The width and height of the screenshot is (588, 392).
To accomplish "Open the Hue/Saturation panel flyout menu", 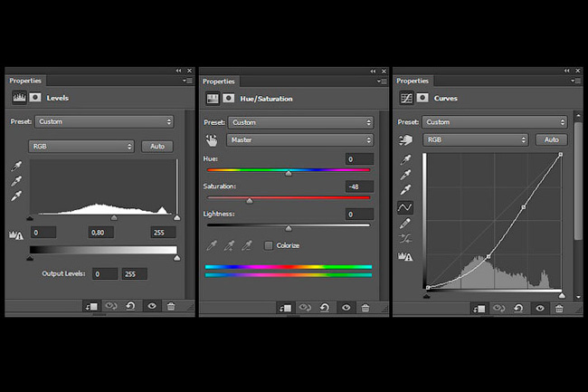I will tap(382, 81).
